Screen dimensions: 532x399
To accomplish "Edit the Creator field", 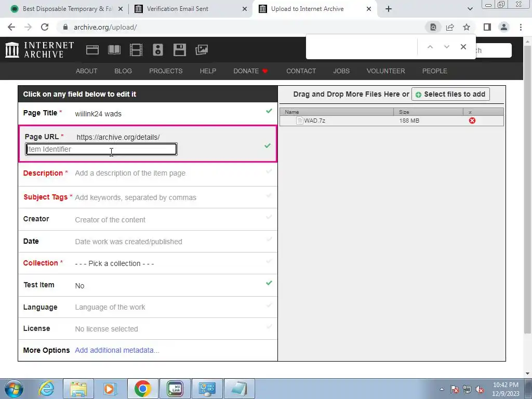I will point(148,220).
